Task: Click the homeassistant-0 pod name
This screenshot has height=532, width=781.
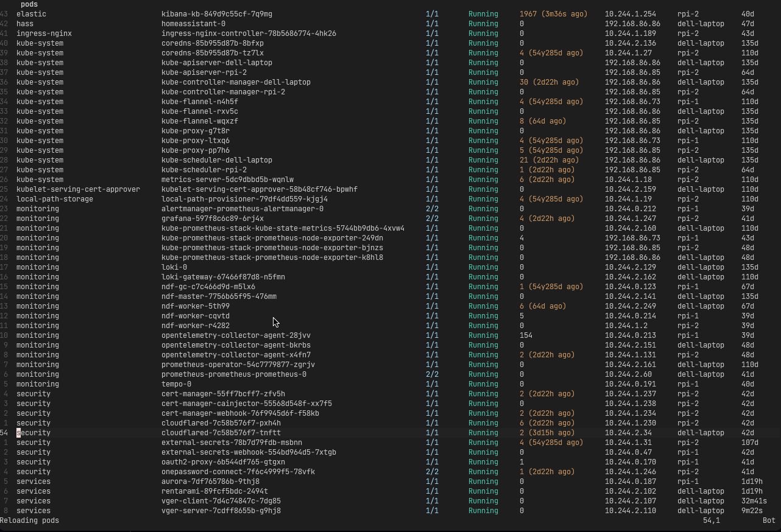Action: (x=193, y=24)
